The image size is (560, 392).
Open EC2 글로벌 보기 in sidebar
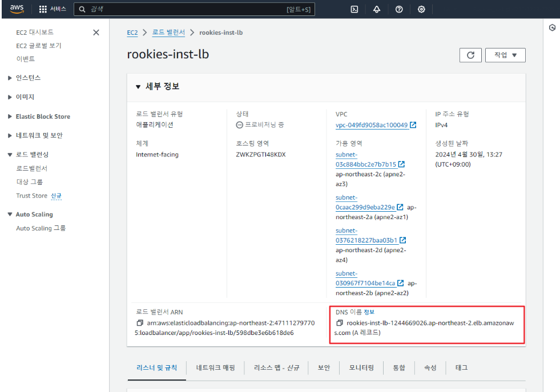coord(39,46)
